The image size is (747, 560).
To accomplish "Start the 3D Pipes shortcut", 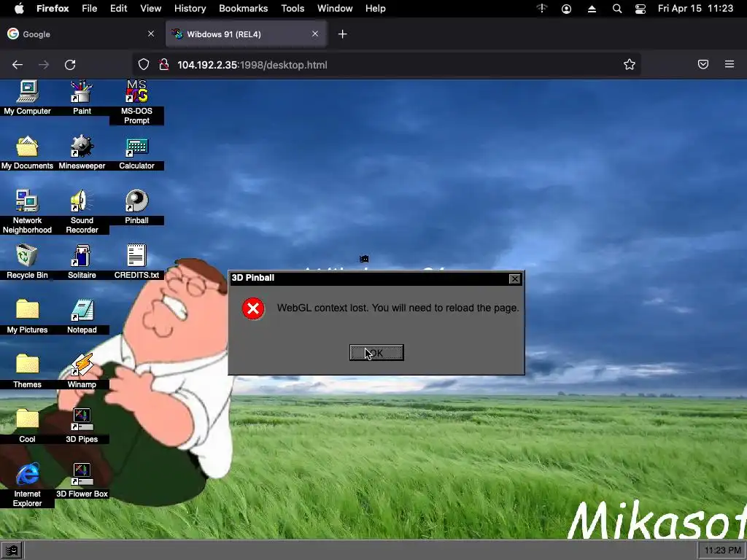I will point(82,426).
